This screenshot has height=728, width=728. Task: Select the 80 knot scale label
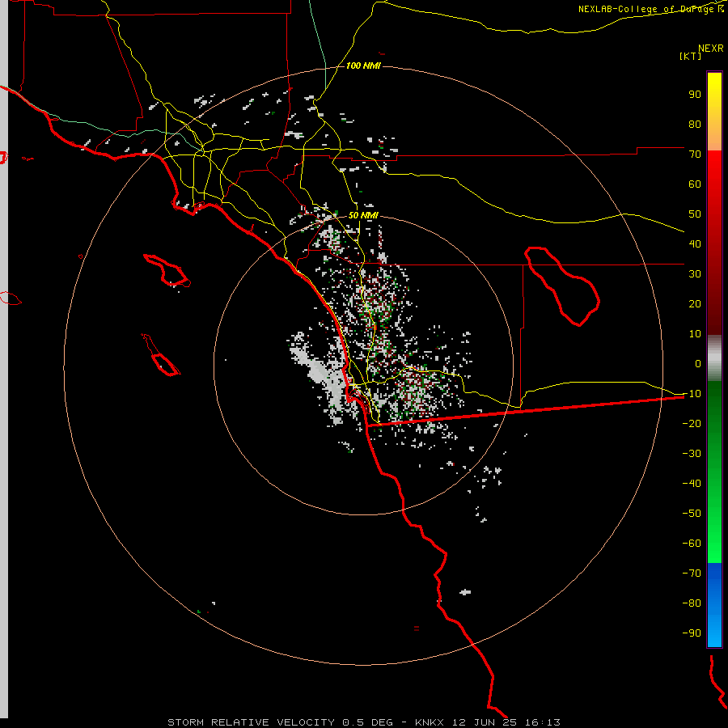click(695, 125)
